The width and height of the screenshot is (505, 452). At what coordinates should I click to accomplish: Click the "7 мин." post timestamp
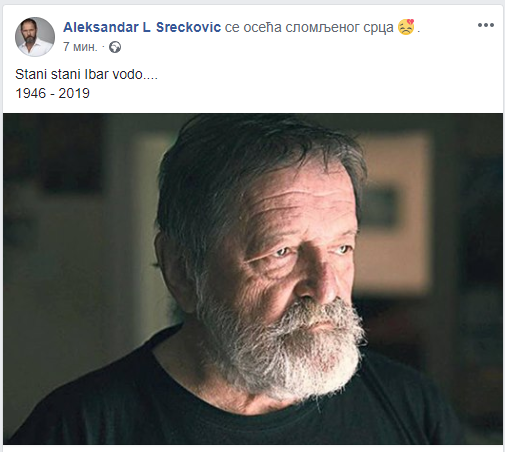pyautogui.click(x=80, y=47)
